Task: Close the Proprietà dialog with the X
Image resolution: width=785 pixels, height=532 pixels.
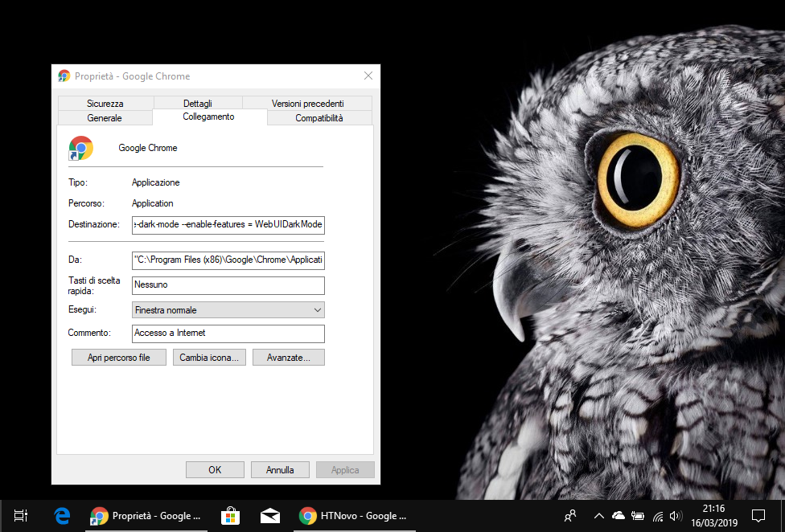Action: (368, 76)
